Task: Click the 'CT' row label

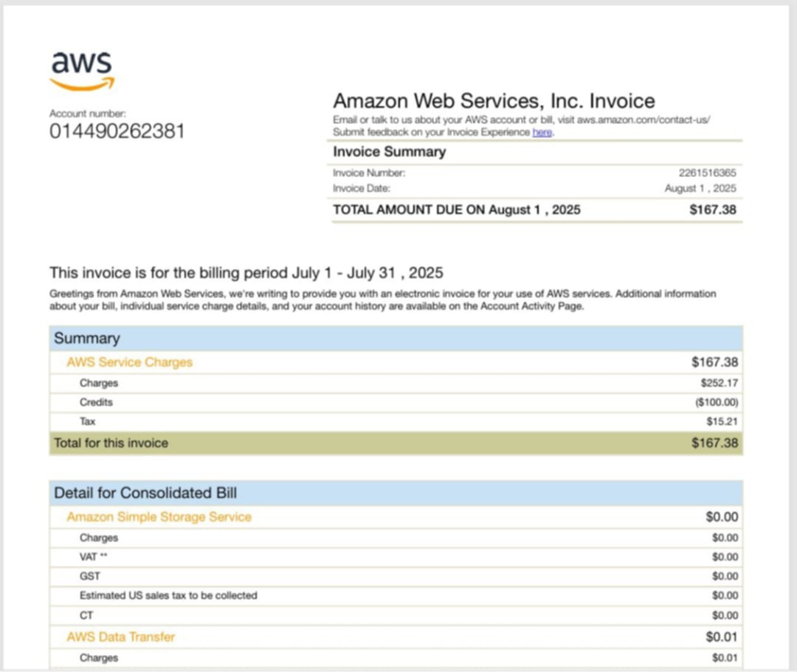Action: click(x=86, y=616)
